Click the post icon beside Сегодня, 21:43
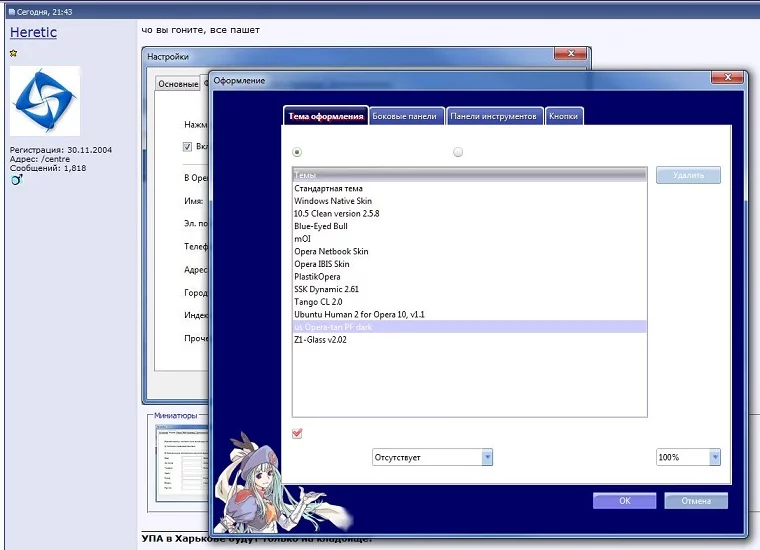 tap(11, 11)
